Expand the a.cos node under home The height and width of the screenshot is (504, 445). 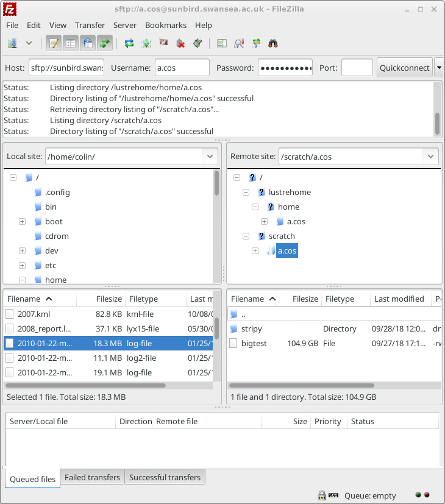(x=265, y=221)
